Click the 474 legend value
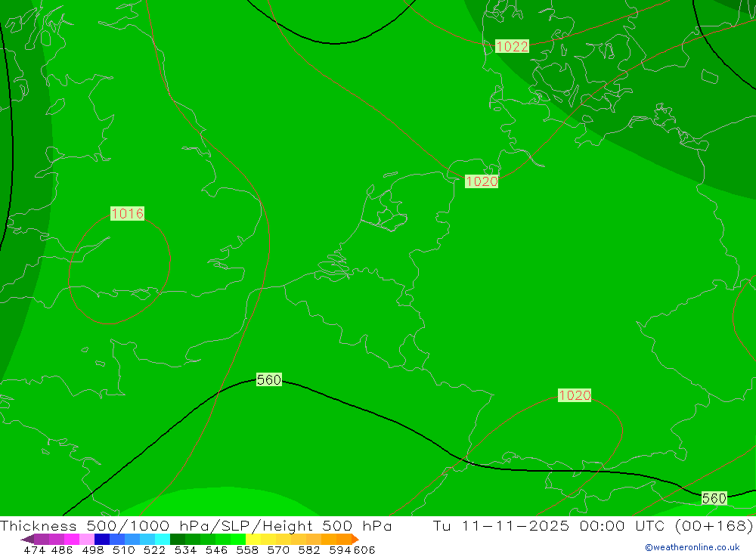Viewport: 756px width, 554px height. pos(34,549)
